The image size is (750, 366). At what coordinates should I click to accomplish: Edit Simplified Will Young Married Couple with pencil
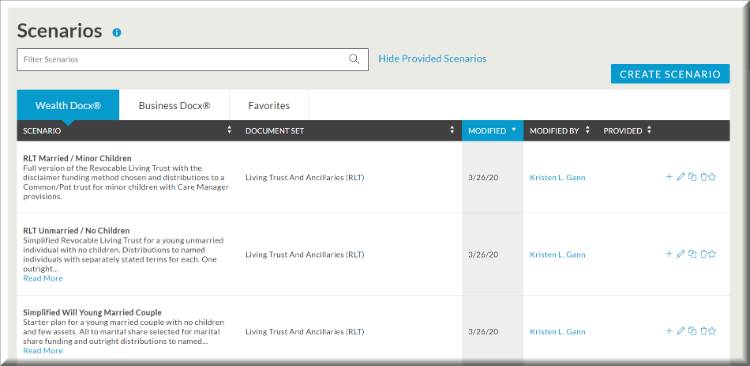click(681, 331)
